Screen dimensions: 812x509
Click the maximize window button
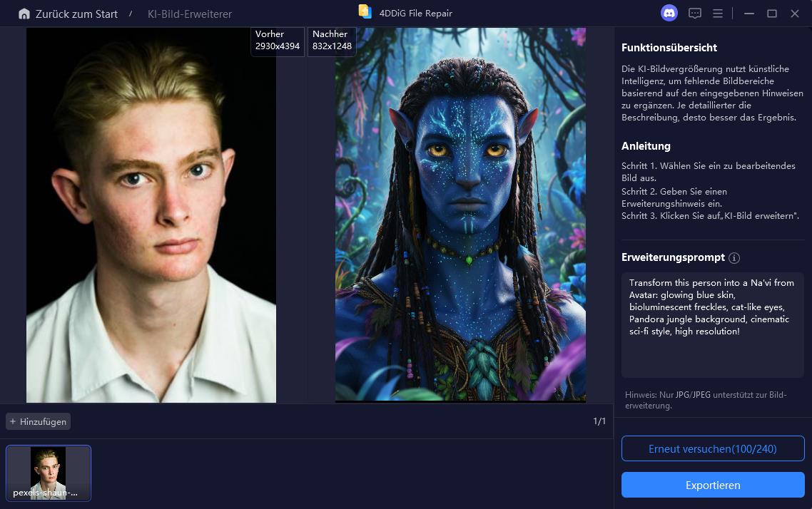[x=771, y=13]
